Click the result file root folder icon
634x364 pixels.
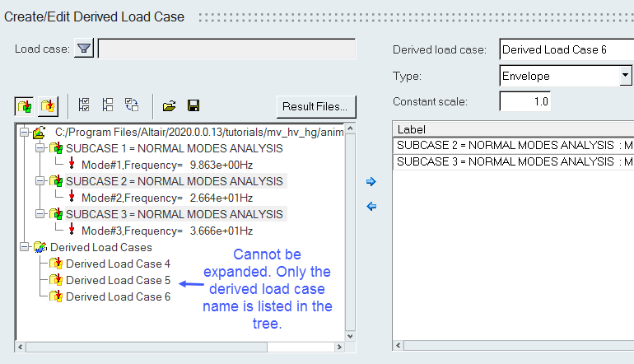point(40,132)
